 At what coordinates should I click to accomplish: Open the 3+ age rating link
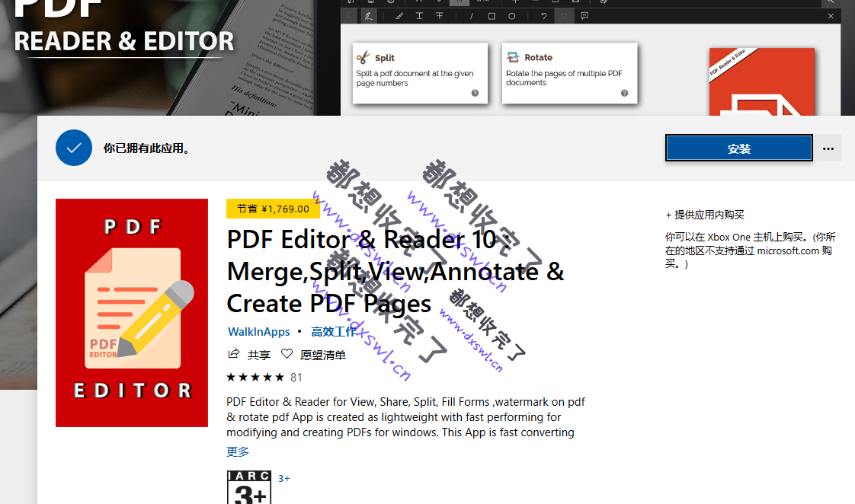click(284, 478)
